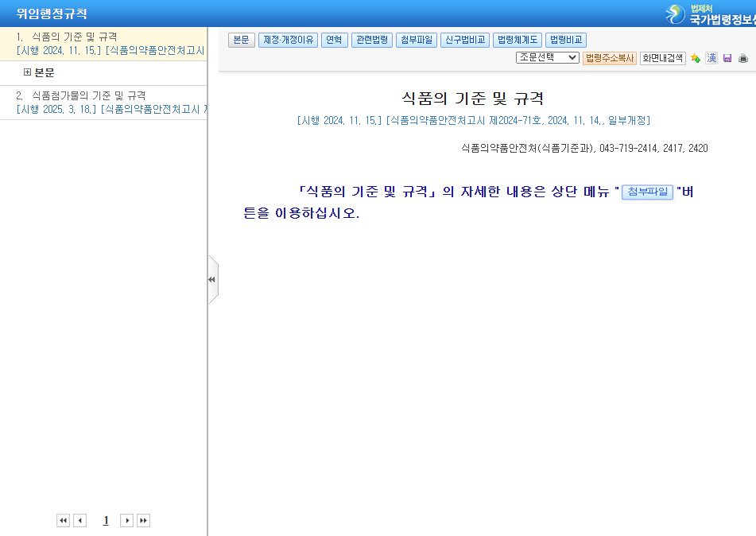Viewport: 756px width, 536px height.
Task: Switch to the 본문 tab
Action: (241, 40)
